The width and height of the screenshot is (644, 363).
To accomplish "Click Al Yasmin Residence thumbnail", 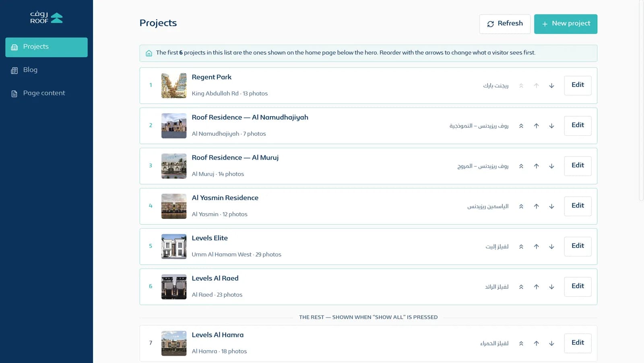I will [174, 206].
